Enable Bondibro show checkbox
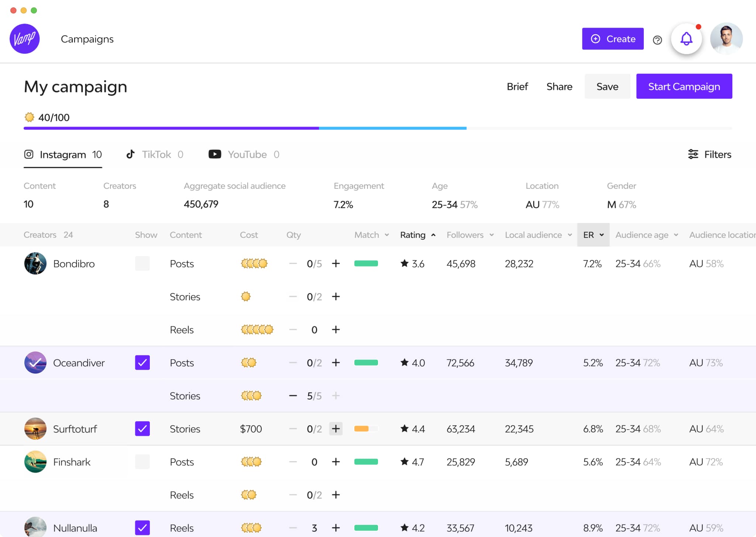This screenshot has height=537, width=756. tap(142, 263)
